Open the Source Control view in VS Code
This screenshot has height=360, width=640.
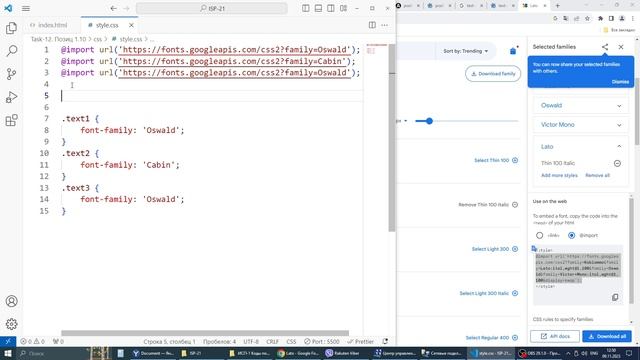tap(11, 74)
